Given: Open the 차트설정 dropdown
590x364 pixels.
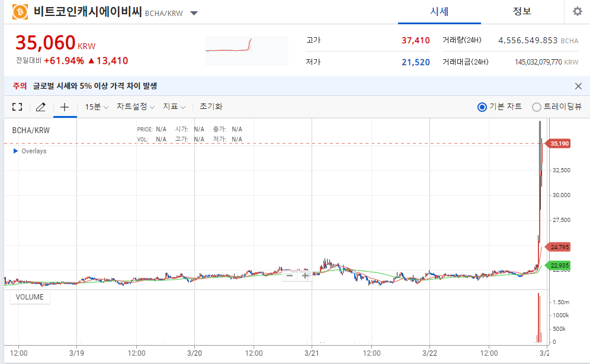Looking at the screenshot, I should coord(136,107).
